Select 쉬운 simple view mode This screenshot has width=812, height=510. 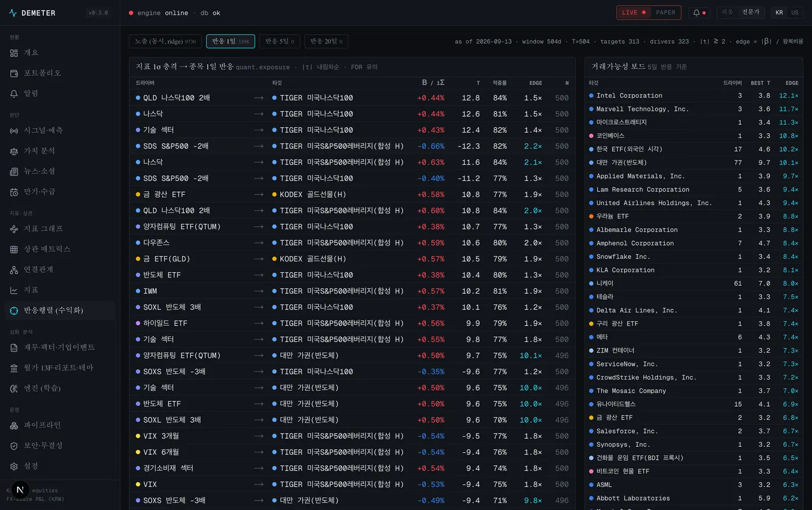727,12
